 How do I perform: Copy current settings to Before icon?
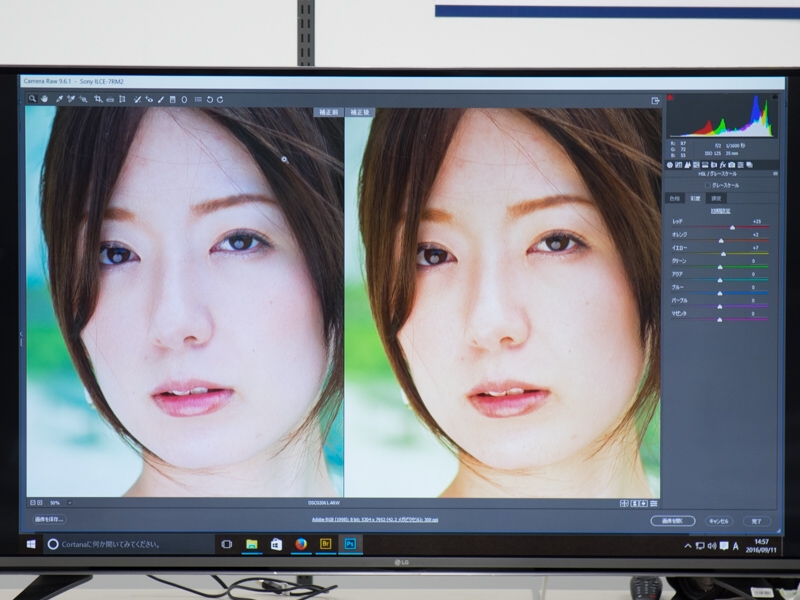tap(644, 504)
